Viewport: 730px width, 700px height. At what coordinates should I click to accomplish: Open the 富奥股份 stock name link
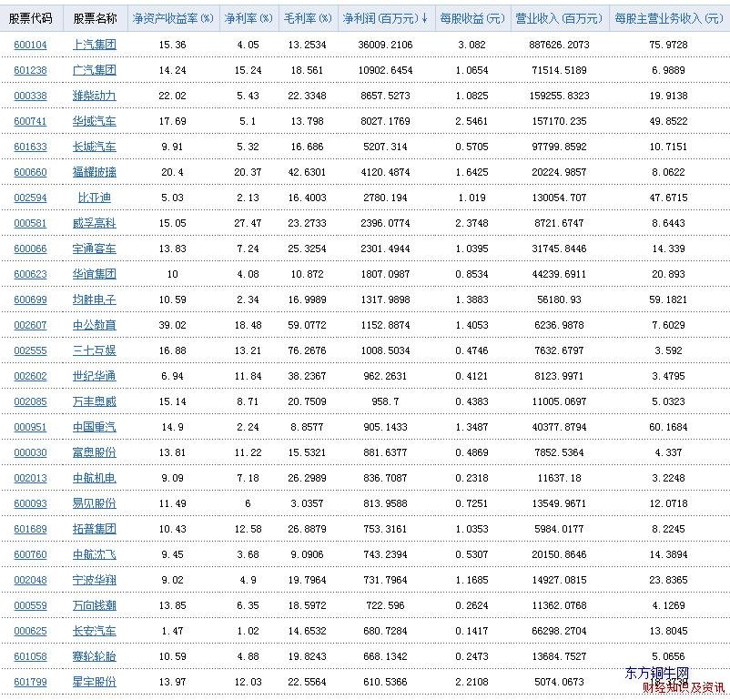click(95, 452)
